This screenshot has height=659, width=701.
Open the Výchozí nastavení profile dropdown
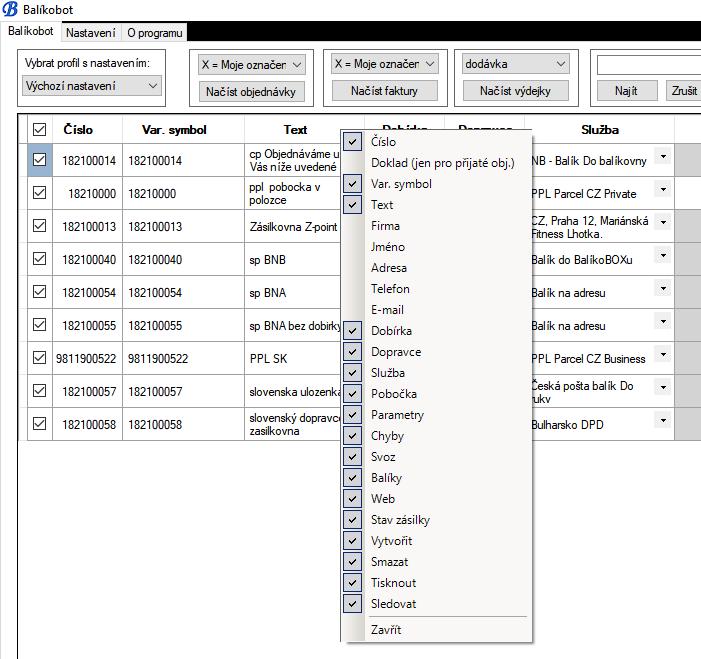point(91,85)
